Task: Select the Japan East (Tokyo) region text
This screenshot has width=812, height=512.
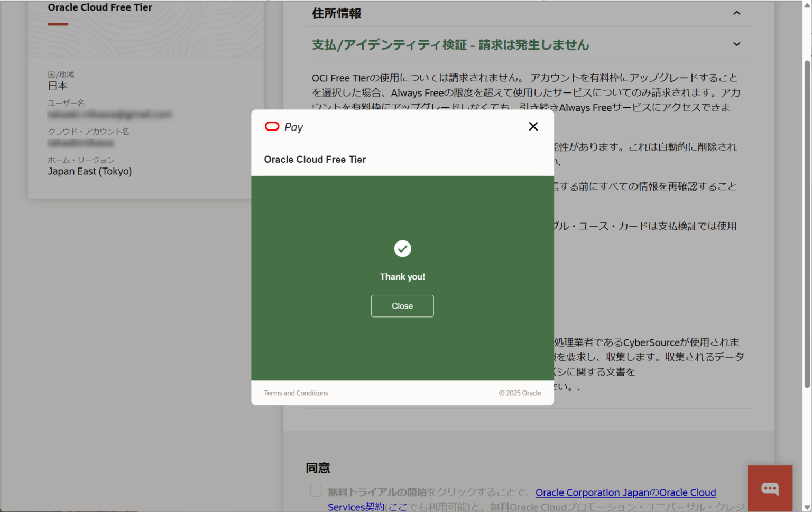Action: 89,171
